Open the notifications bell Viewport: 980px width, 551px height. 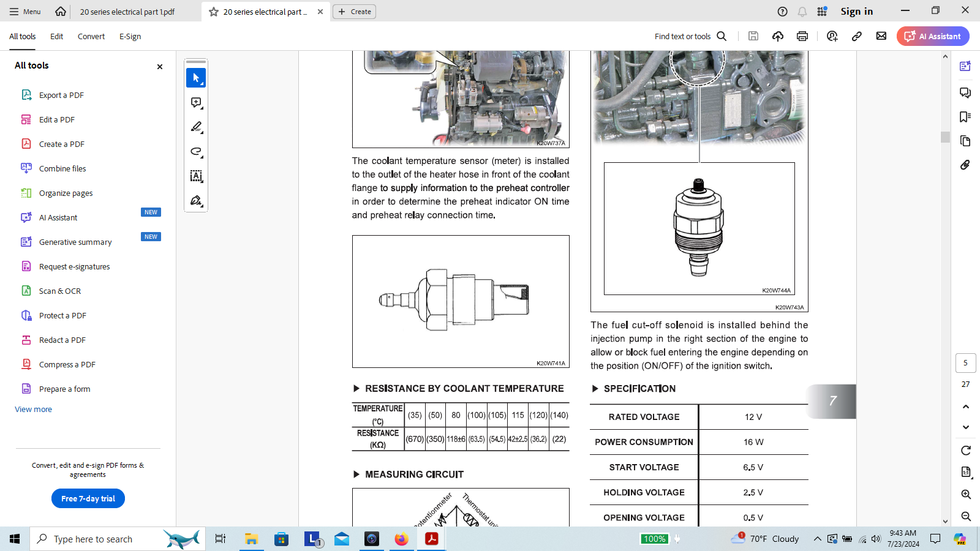(x=802, y=11)
